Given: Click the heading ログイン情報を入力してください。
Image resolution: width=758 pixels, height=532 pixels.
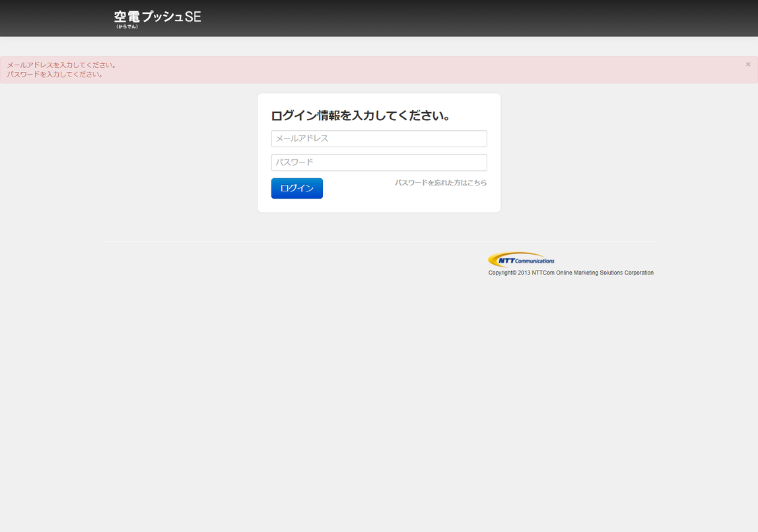Looking at the screenshot, I should click(x=361, y=116).
